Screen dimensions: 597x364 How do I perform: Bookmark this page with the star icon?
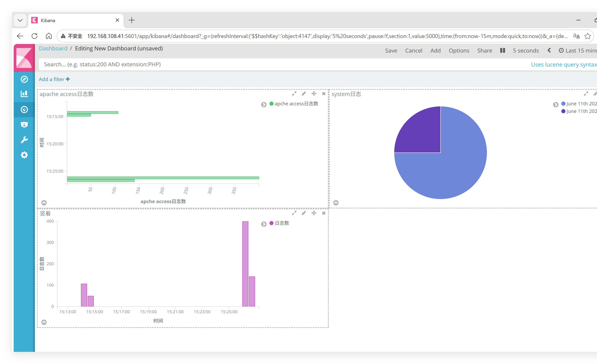(588, 36)
